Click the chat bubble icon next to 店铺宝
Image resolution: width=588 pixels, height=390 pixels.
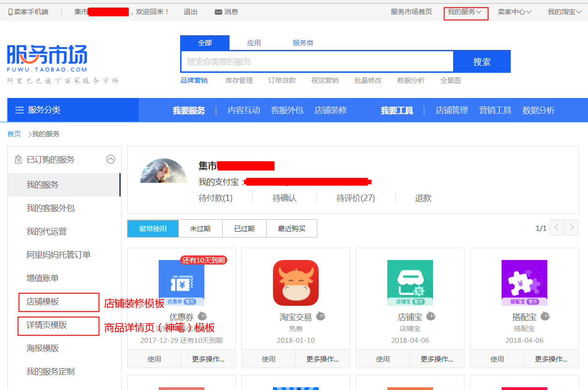(431, 316)
